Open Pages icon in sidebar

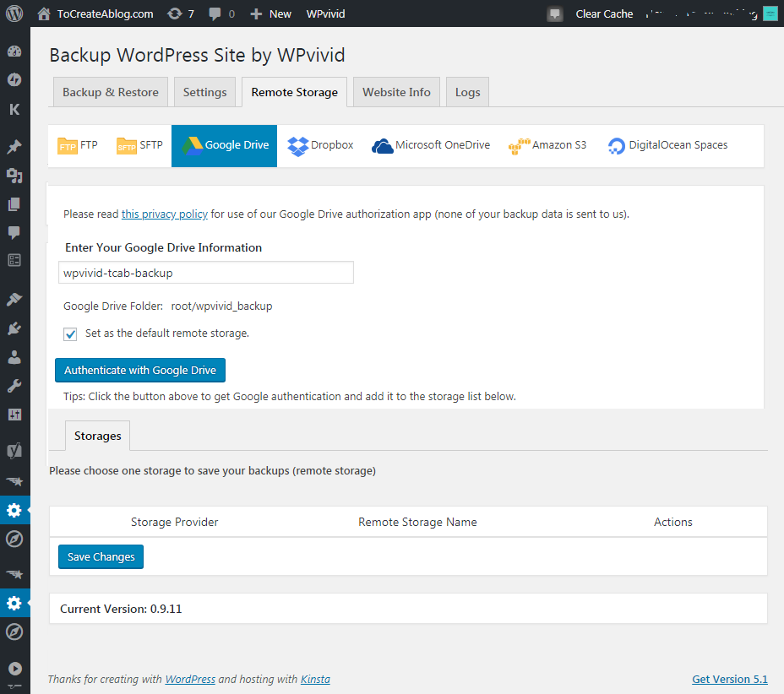click(14, 203)
